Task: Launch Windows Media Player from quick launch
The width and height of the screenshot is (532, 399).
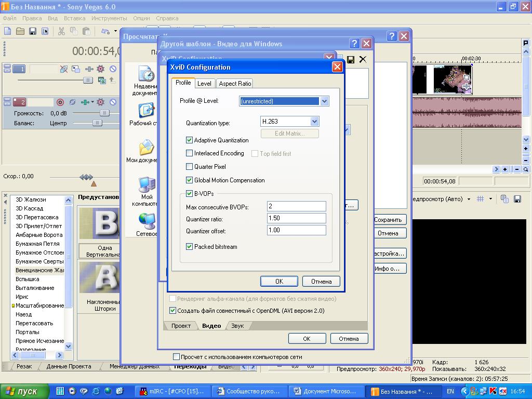Action: (72, 391)
